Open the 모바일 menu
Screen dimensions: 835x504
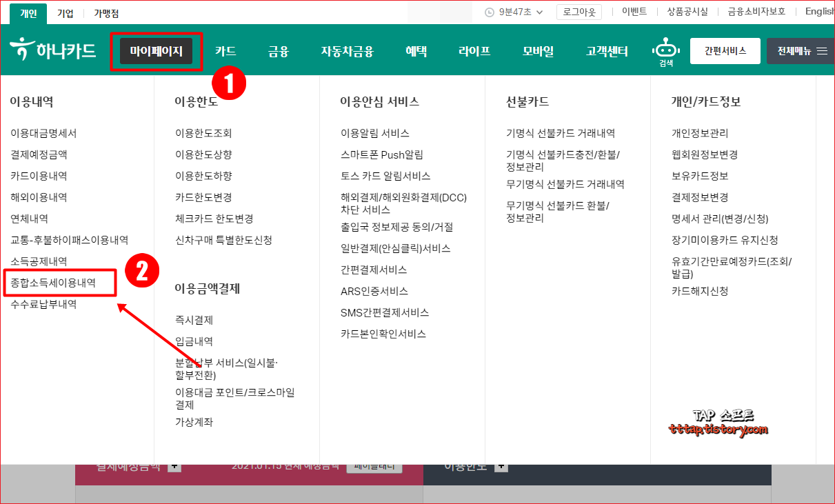pos(538,51)
